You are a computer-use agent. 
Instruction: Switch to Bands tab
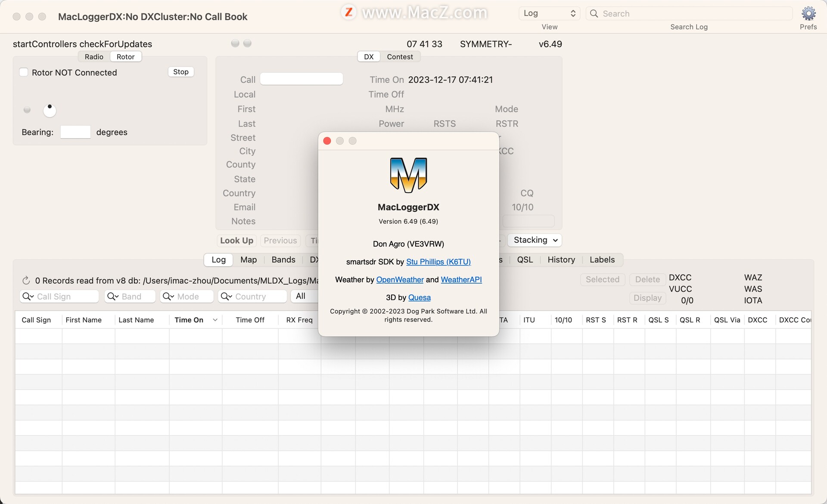(283, 260)
